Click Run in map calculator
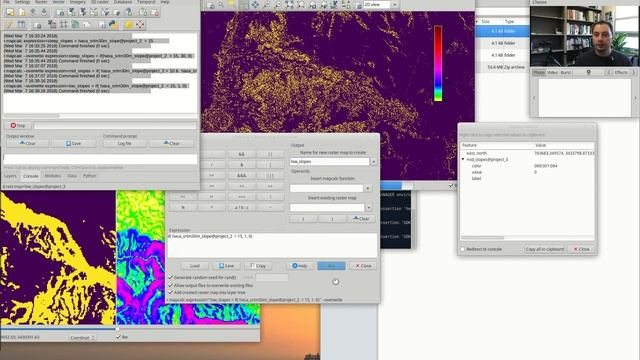The width and height of the screenshot is (640, 360). coord(331,266)
